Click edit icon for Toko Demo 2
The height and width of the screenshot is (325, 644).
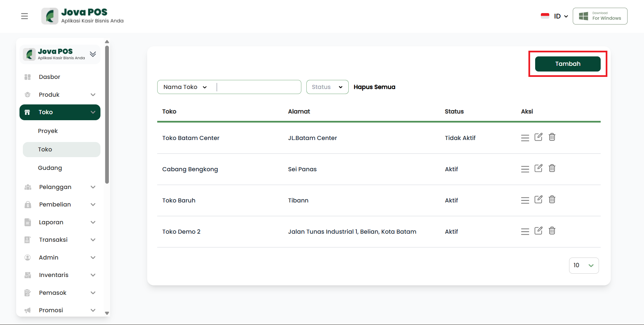click(538, 231)
